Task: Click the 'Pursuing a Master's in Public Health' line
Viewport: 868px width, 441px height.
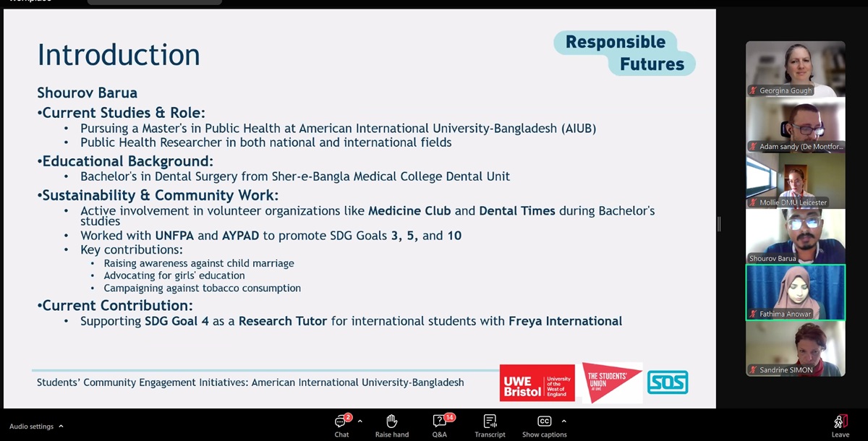Action: pyautogui.click(x=339, y=129)
